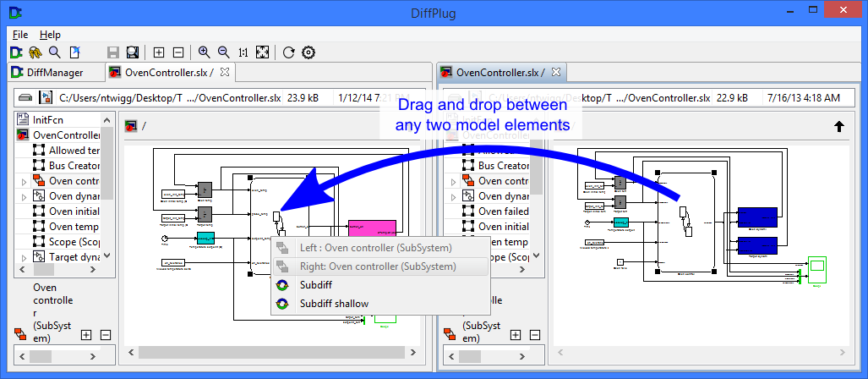The image size is (868, 379).
Task: Click the DiffPlug logo toolbar icon
Action: click(x=16, y=52)
